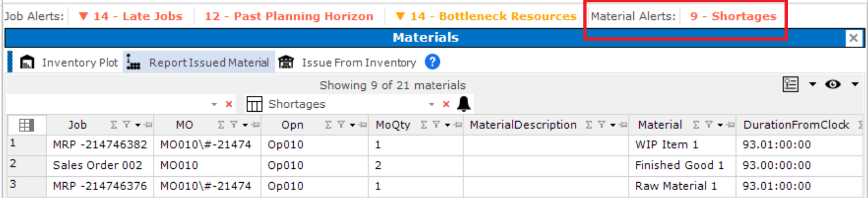Click the Report Issued Material icon
The image size is (868, 198).
(x=134, y=62)
